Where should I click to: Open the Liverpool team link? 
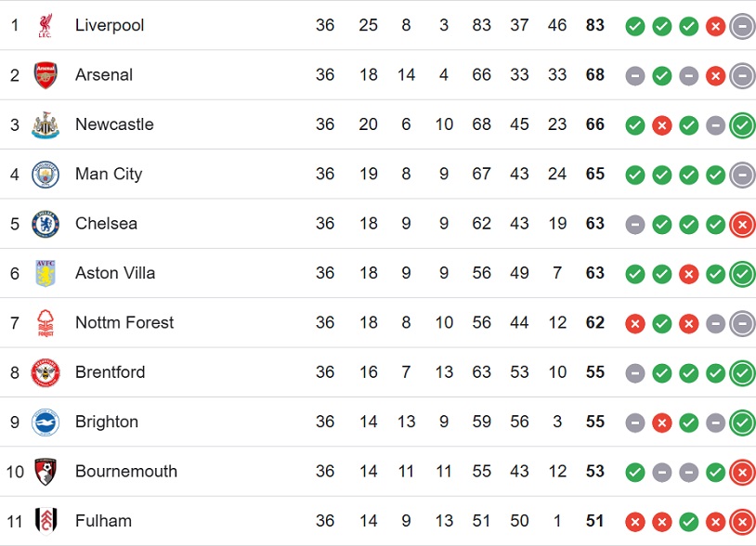pyautogui.click(x=110, y=25)
